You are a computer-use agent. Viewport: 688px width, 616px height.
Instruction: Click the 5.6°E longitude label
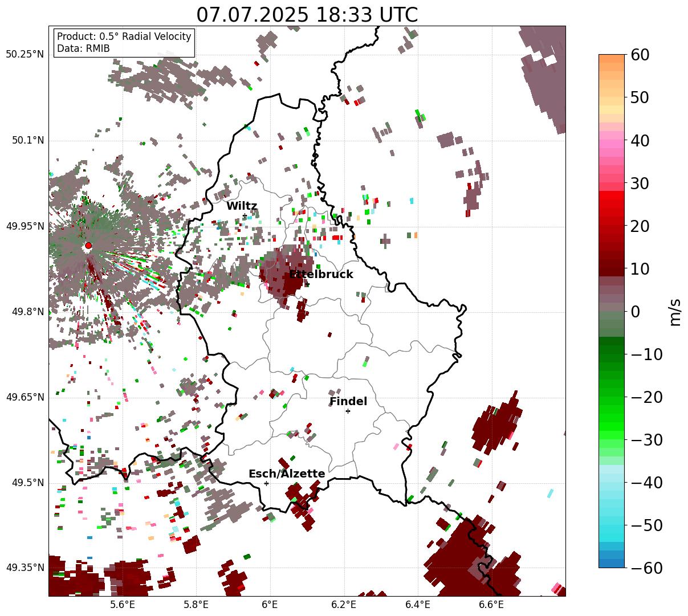coord(123,605)
